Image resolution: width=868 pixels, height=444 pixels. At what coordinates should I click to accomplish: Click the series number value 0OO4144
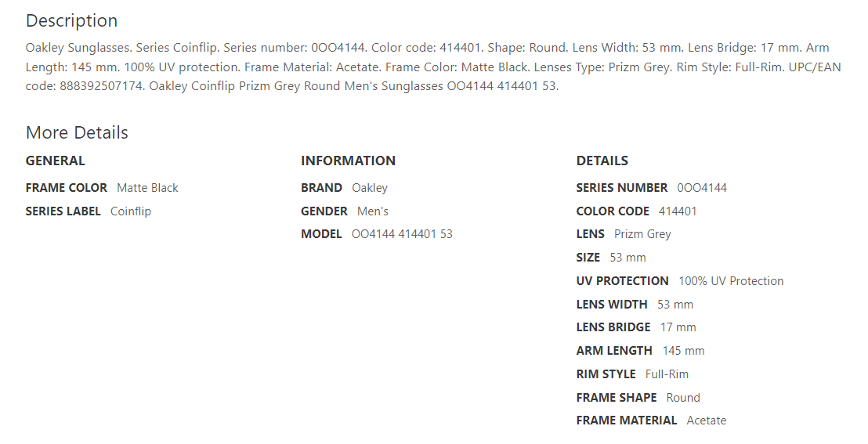pyautogui.click(x=702, y=188)
